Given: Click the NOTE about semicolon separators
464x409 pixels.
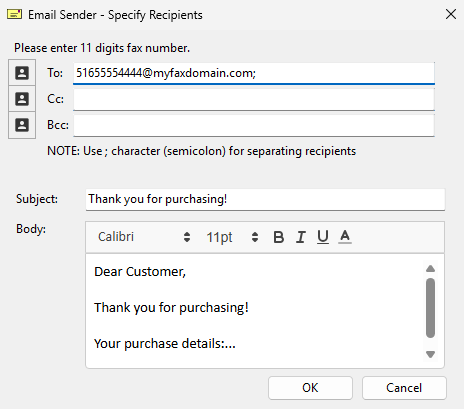Looking at the screenshot, I should click(201, 151).
